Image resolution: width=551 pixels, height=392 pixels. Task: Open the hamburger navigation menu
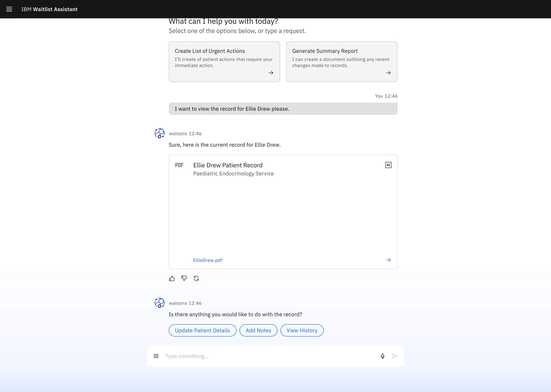9,9
